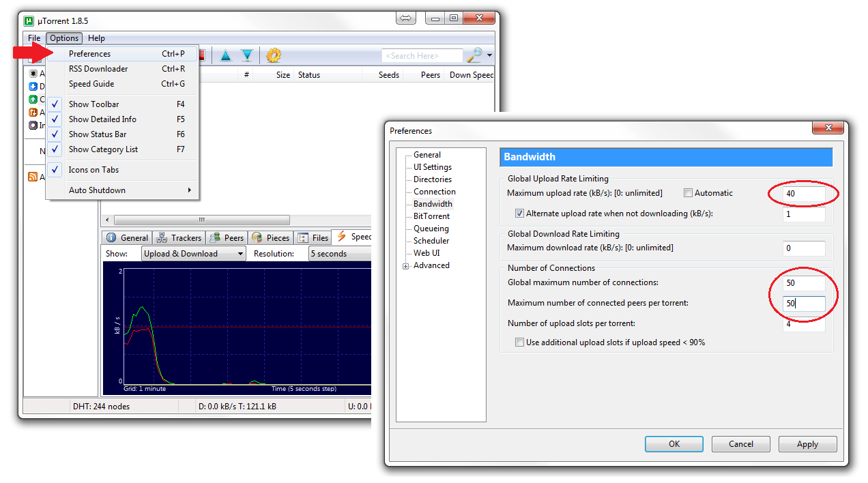This screenshot has width=868, height=483.
Task: Open the Files tab
Action: 313,237
